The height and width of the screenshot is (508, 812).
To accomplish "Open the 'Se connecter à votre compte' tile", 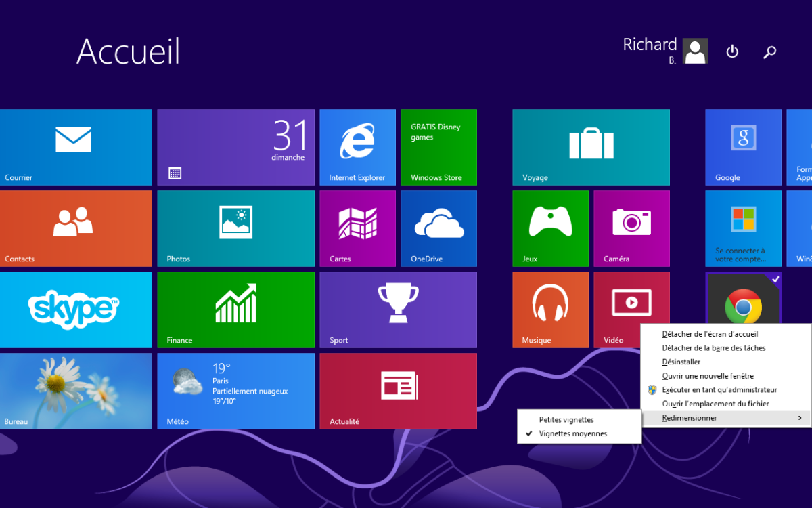I will [x=743, y=228].
